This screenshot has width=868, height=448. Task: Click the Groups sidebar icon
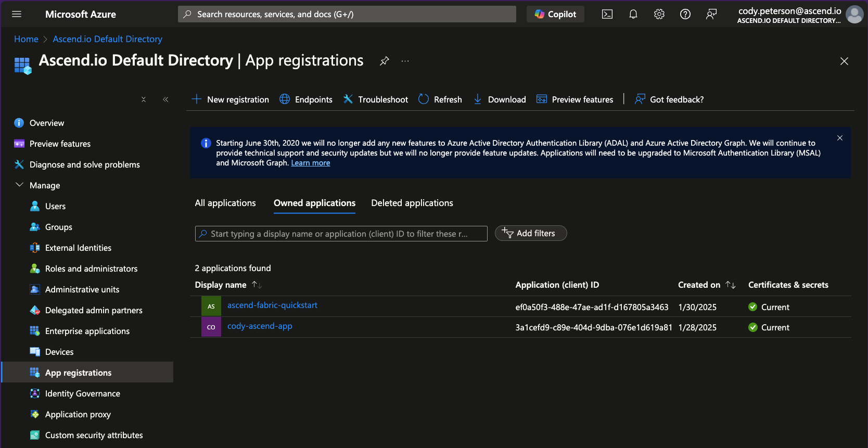point(35,227)
